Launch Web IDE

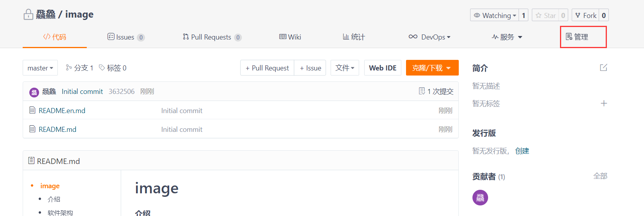tap(383, 68)
